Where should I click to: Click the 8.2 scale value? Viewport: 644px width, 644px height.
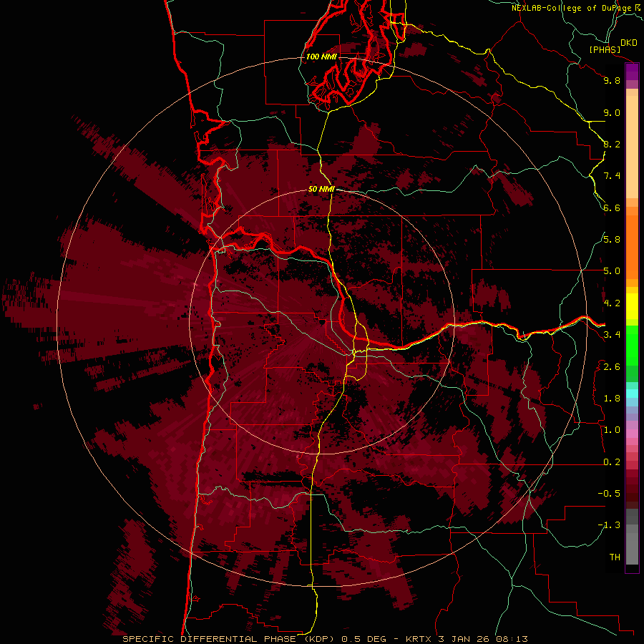(612, 144)
